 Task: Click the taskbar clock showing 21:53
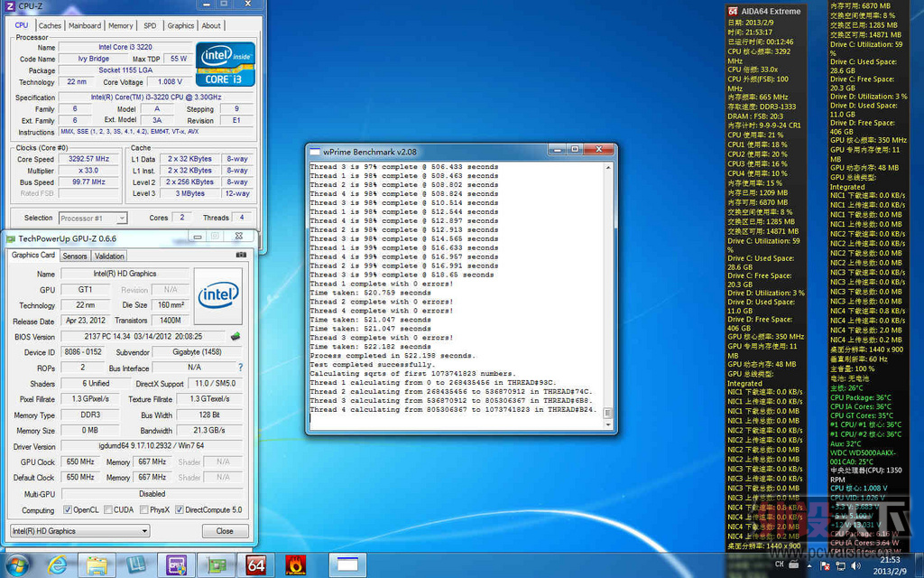[x=890, y=565]
